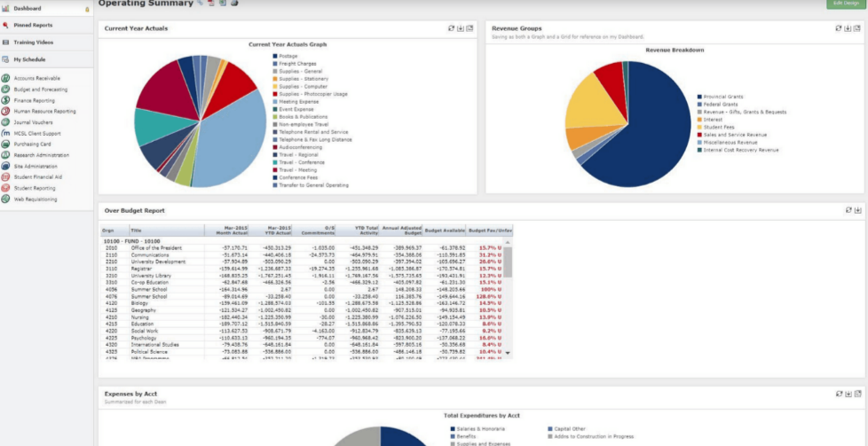Maximize the Revenue Groups panel
Screen dimensions: 868x446
click(858, 28)
